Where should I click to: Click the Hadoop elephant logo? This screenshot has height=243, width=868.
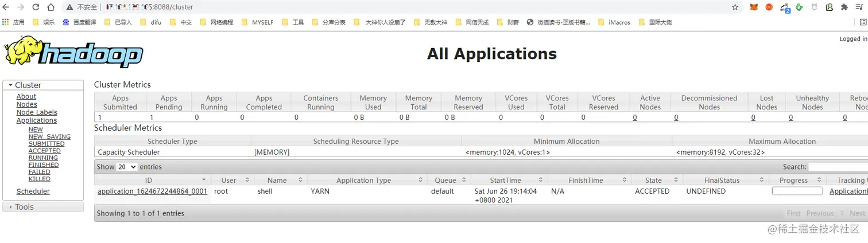(73, 52)
